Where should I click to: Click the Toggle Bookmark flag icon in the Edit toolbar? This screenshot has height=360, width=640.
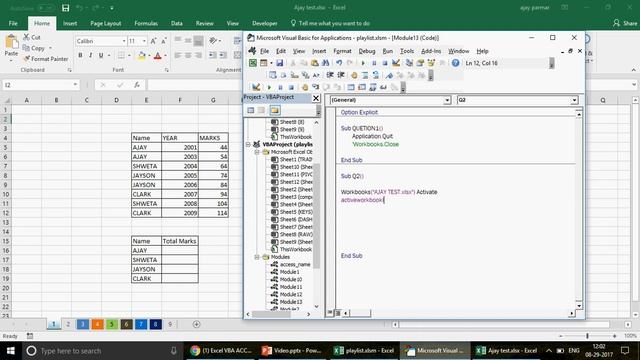click(389, 75)
